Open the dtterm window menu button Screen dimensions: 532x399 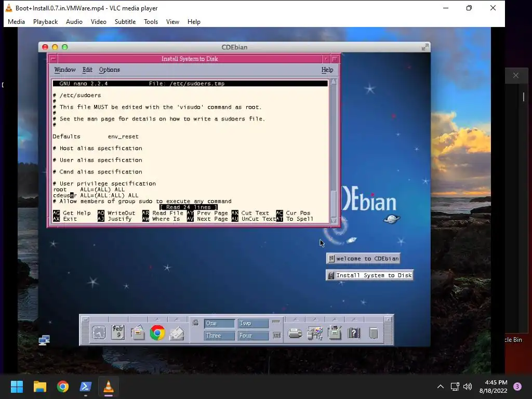click(x=52, y=59)
